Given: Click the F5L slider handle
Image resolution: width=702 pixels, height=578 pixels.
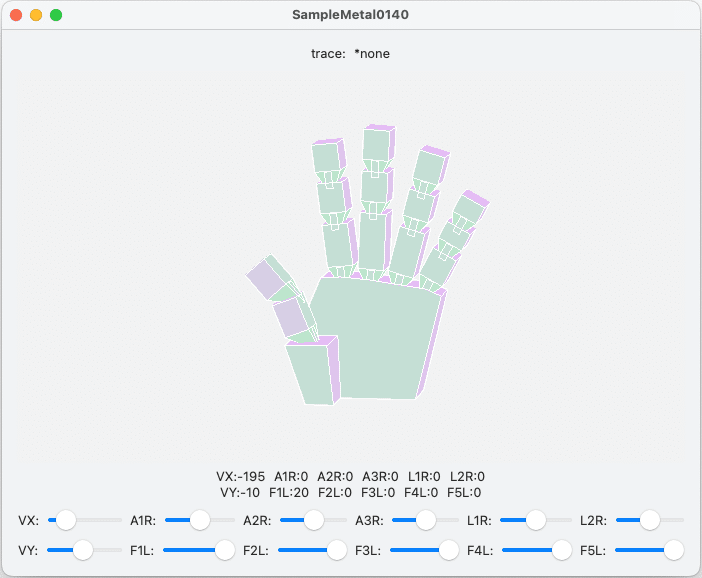Looking at the screenshot, I should click(674, 550).
